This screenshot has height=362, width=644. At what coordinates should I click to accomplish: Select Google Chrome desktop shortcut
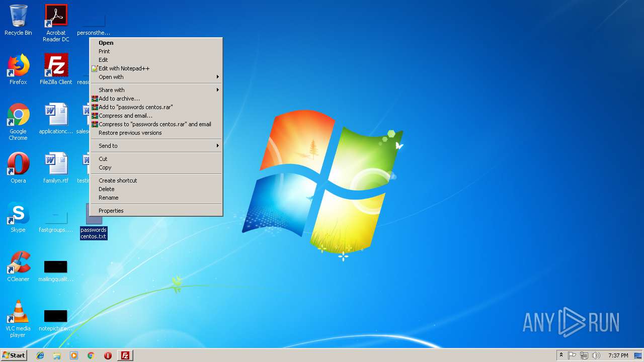[x=18, y=122]
